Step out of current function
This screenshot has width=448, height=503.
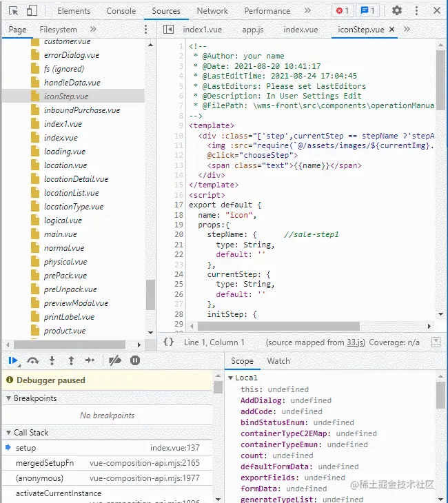(x=71, y=361)
